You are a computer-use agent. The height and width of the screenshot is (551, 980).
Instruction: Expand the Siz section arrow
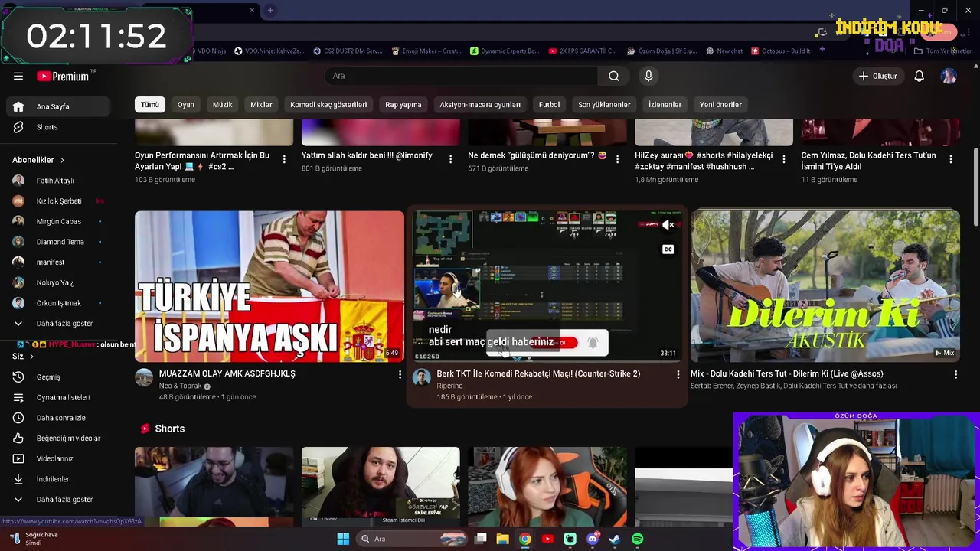click(31, 357)
